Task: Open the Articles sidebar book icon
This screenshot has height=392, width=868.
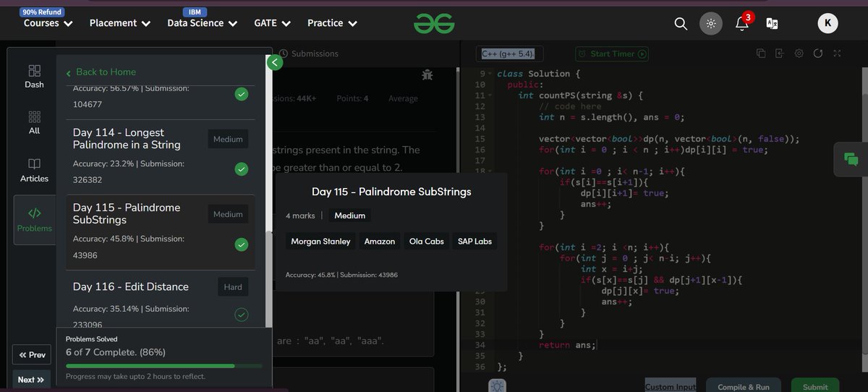Action: click(x=34, y=163)
